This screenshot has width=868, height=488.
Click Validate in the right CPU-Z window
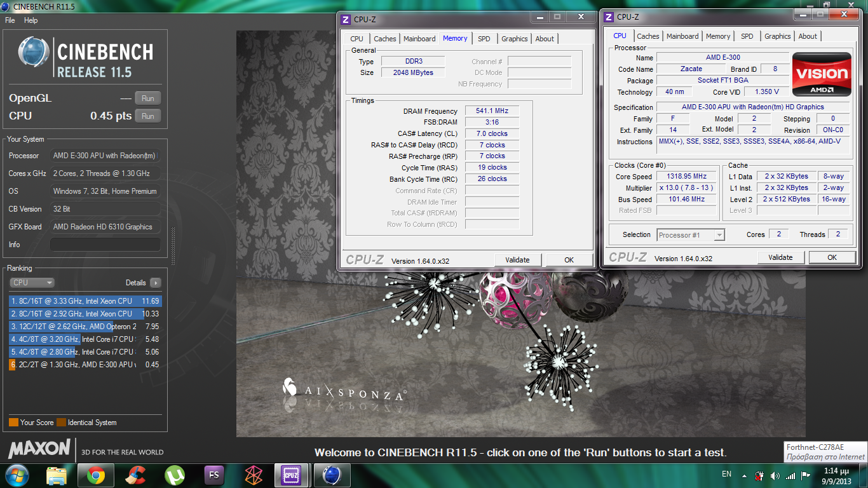pyautogui.click(x=780, y=257)
